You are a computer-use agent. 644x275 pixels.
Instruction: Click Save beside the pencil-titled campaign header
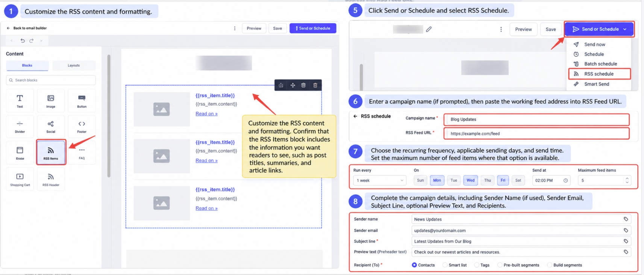[550, 29]
